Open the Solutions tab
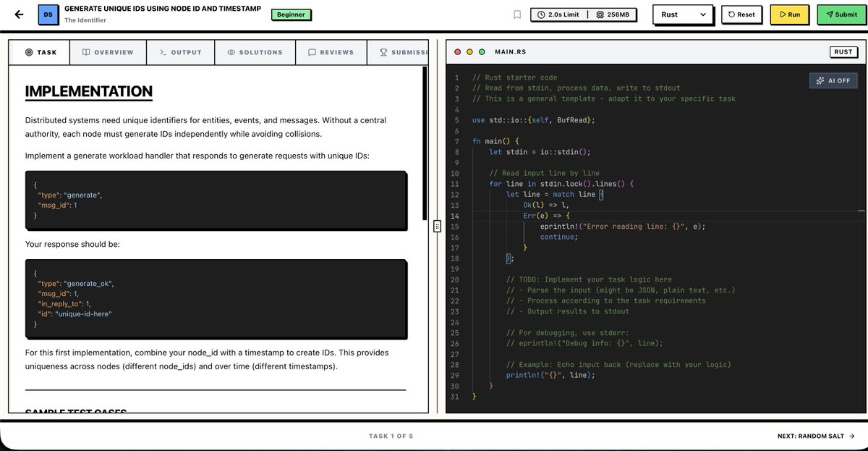The height and width of the screenshot is (451, 868). (255, 52)
